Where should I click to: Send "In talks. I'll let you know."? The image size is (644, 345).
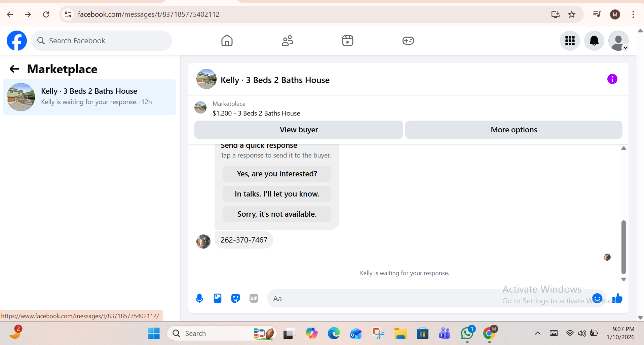[x=277, y=194]
